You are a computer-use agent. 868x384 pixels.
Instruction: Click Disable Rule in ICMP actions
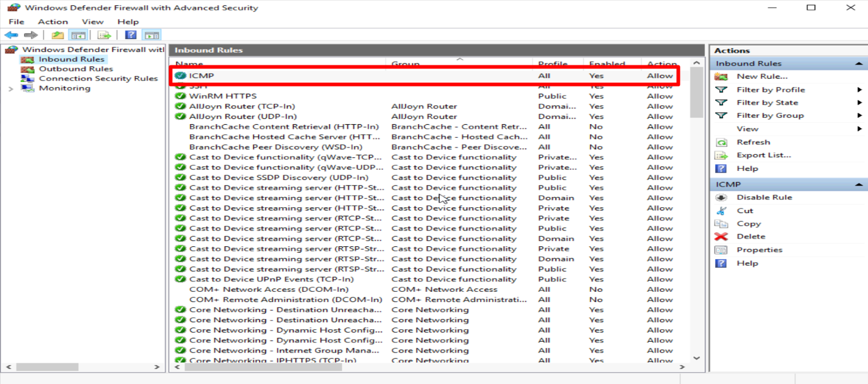click(x=764, y=197)
